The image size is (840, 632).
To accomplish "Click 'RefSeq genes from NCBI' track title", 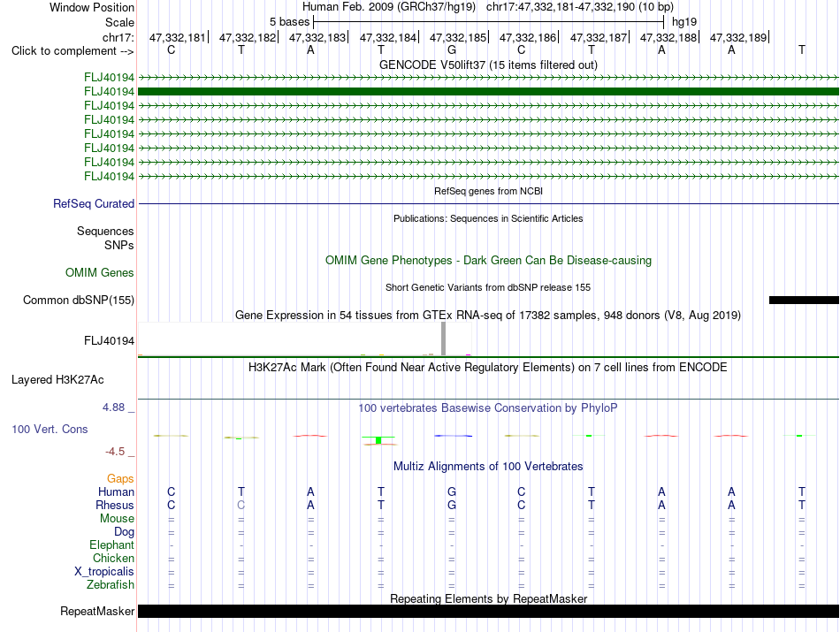I will pyautogui.click(x=488, y=191).
